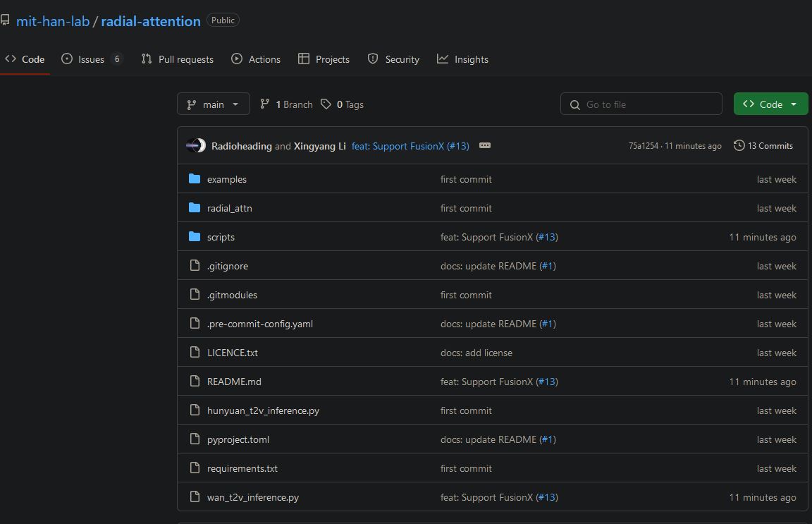This screenshot has width=812, height=524.
Task: Open the Xingyang Li author link
Action: (x=319, y=146)
